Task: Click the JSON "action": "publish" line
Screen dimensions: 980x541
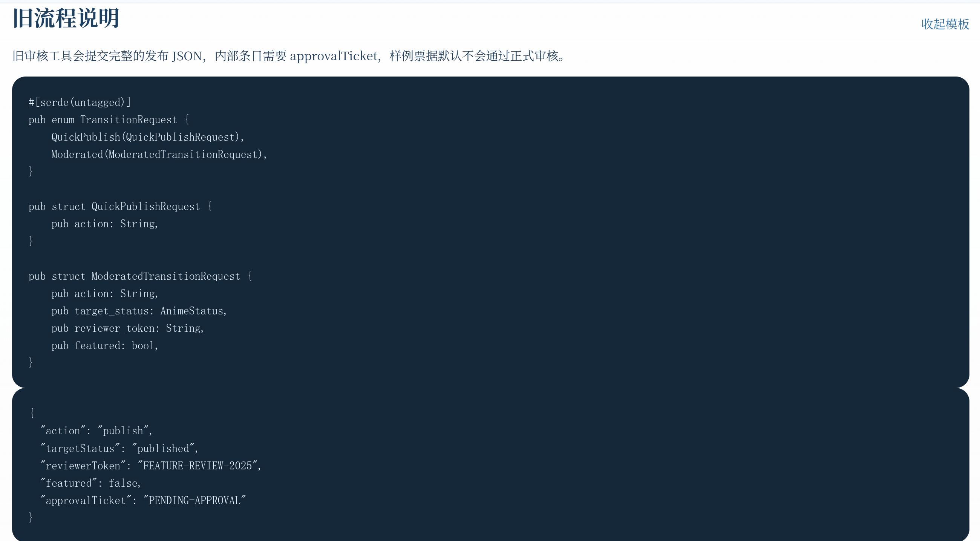Action: click(96, 431)
